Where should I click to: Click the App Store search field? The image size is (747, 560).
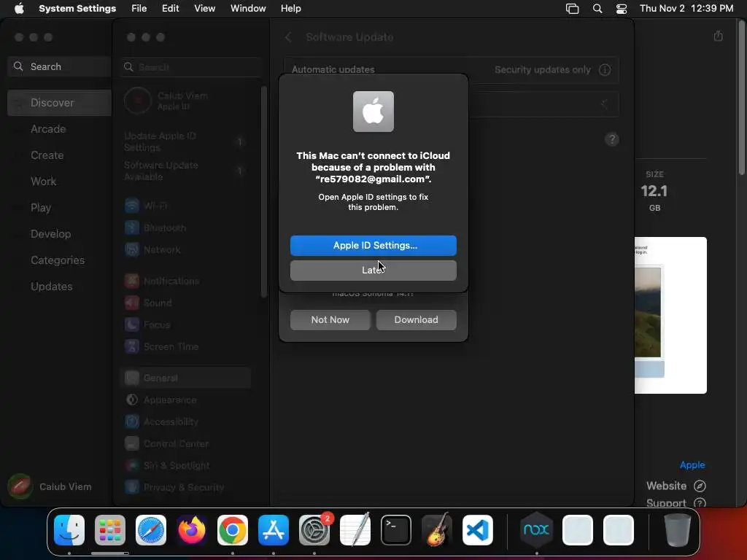click(x=60, y=66)
